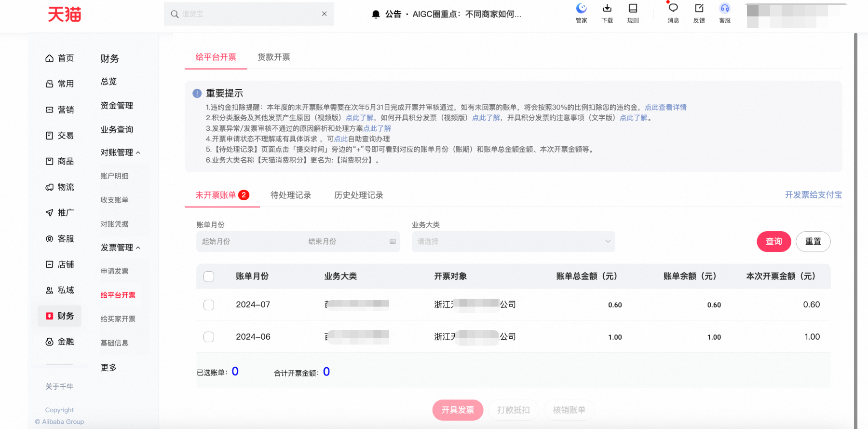The width and height of the screenshot is (868, 429).
Task: Open 给买家开票 submenu item
Action: [118, 319]
